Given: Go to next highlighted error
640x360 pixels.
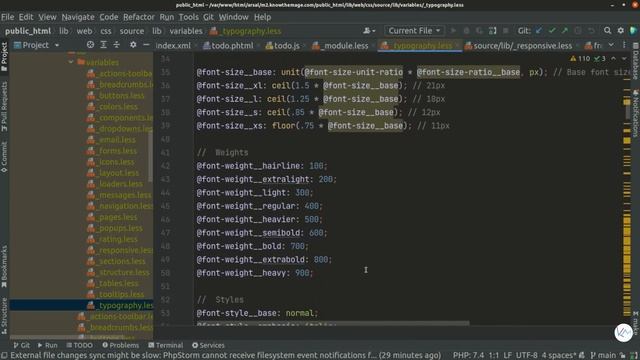Looking at the screenshot, I should pyautogui.click(x=624, y=59).
